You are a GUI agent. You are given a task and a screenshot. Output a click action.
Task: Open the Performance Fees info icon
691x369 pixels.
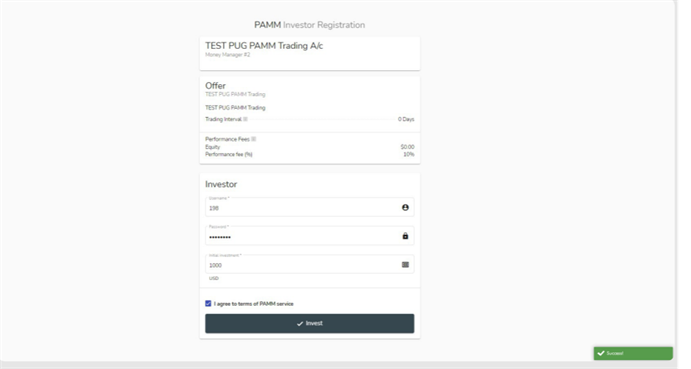click(x=253, y=139)
